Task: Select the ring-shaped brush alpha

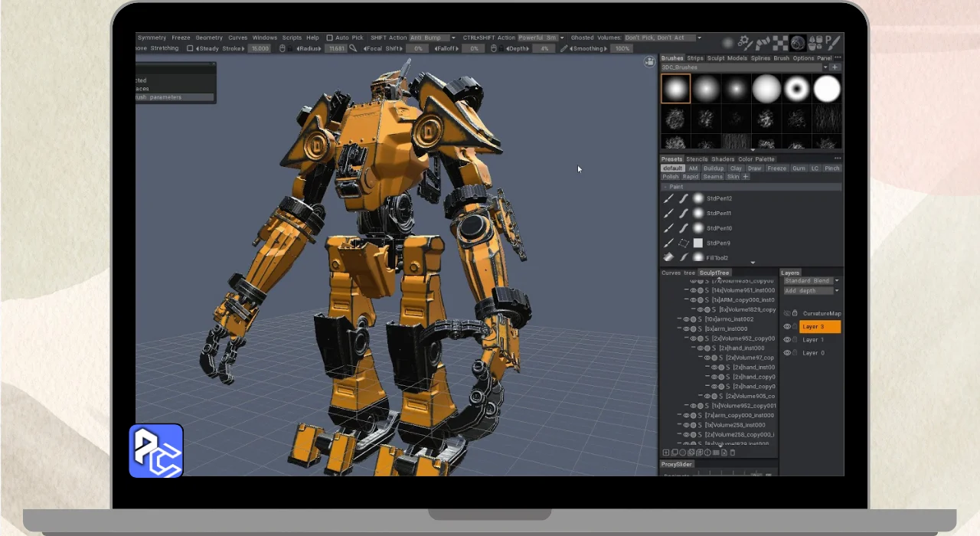Action: (x=797, y=89)
